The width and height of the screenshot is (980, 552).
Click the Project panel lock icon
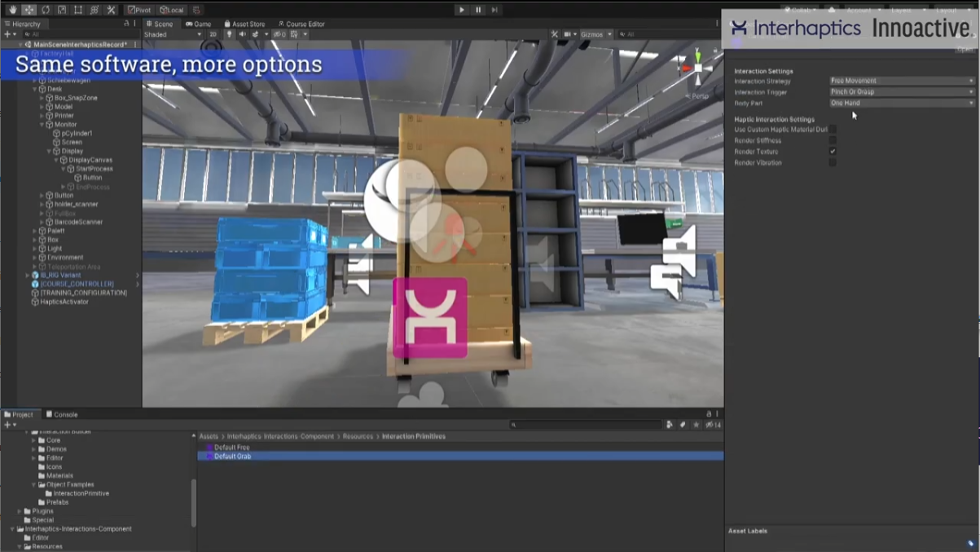pyautogui.click(x=709, y=414)
